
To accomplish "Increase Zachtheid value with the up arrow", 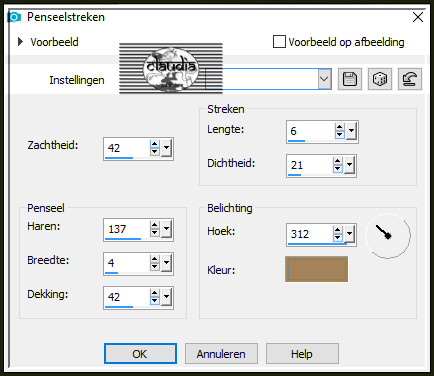I will (x=154, y=144).
